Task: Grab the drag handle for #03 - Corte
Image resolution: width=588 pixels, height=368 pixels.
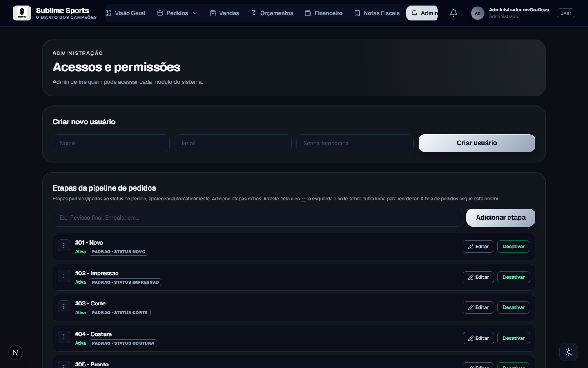Action: point(64,306)
